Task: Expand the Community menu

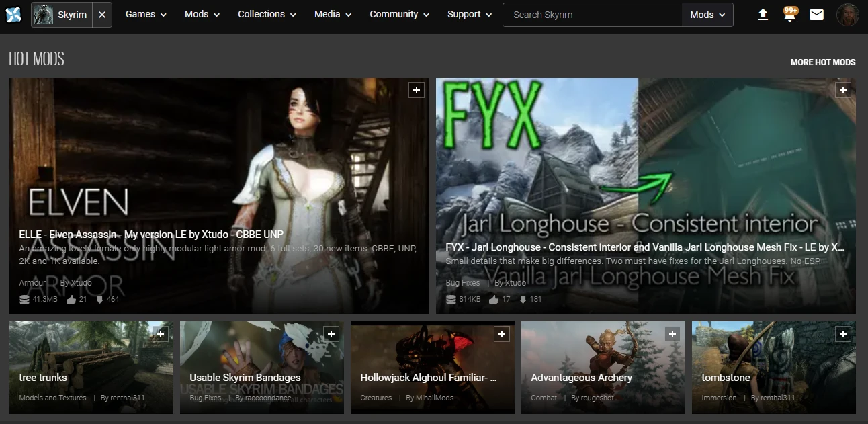Action: tap(399, 14)
